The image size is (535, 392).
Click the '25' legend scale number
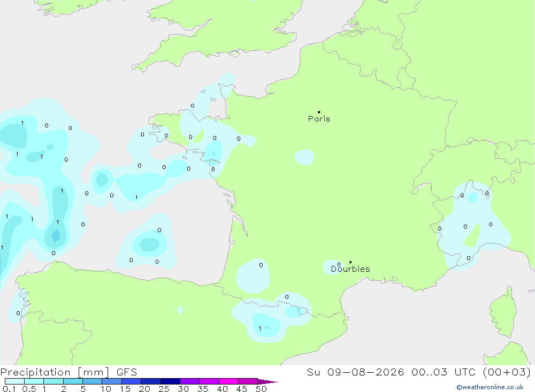[x=164, y=389]
